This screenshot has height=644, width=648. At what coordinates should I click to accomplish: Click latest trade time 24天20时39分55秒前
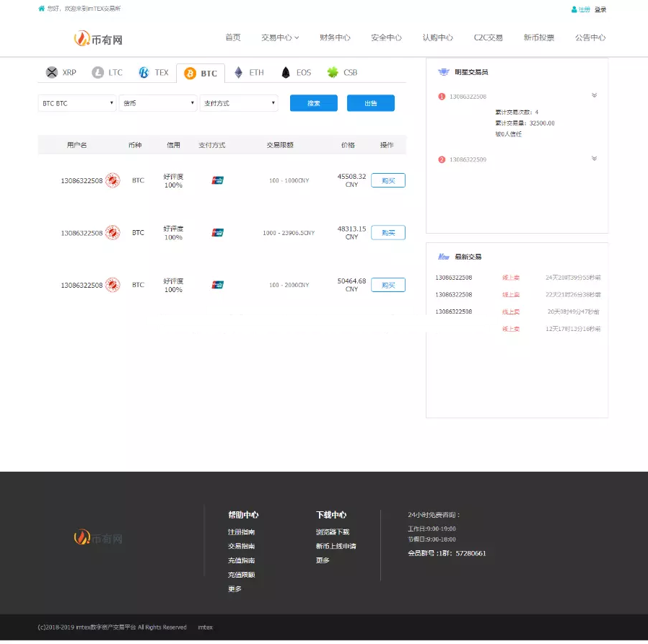573,278
